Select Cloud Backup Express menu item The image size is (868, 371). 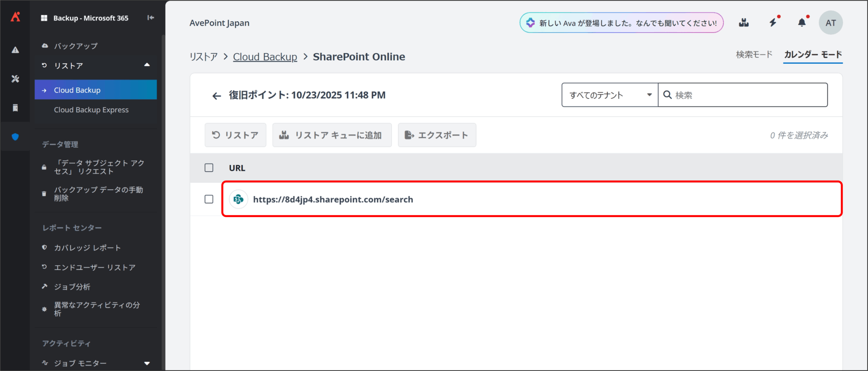[91, 110]
